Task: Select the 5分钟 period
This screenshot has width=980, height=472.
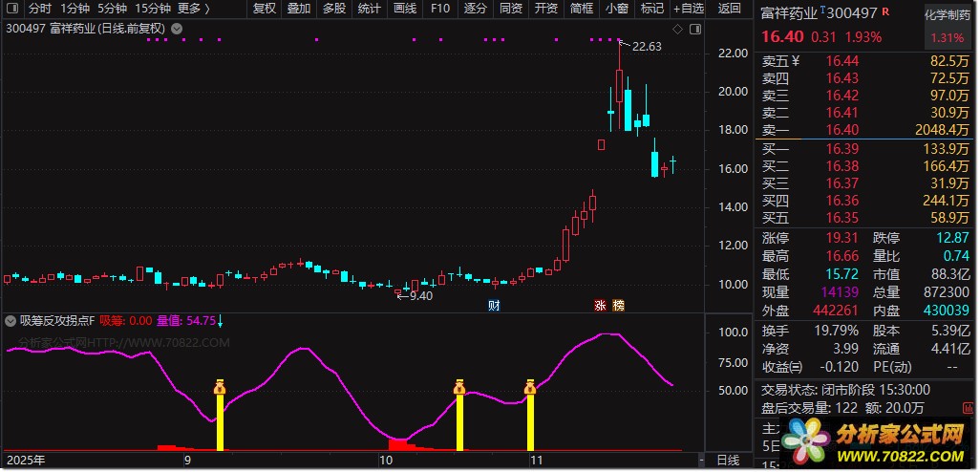Action: tap(113, 9)
